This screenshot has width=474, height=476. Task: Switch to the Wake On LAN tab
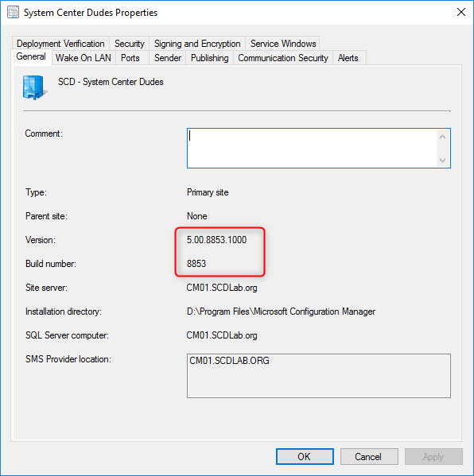tap(84, 58)
